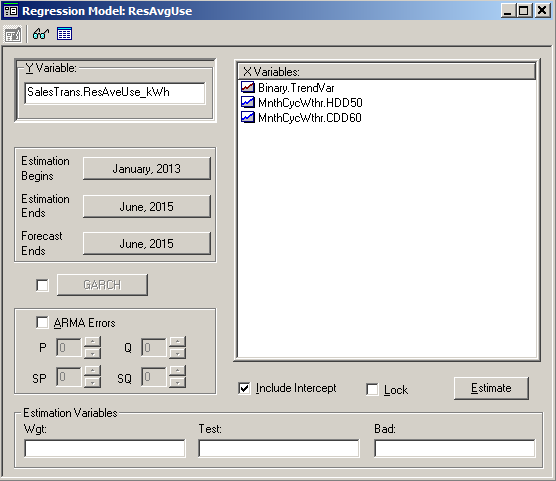The width and height of the screenshot is (556, 481).
Task: Click the model design toolbar icon
Action: (x=13, y=34)
